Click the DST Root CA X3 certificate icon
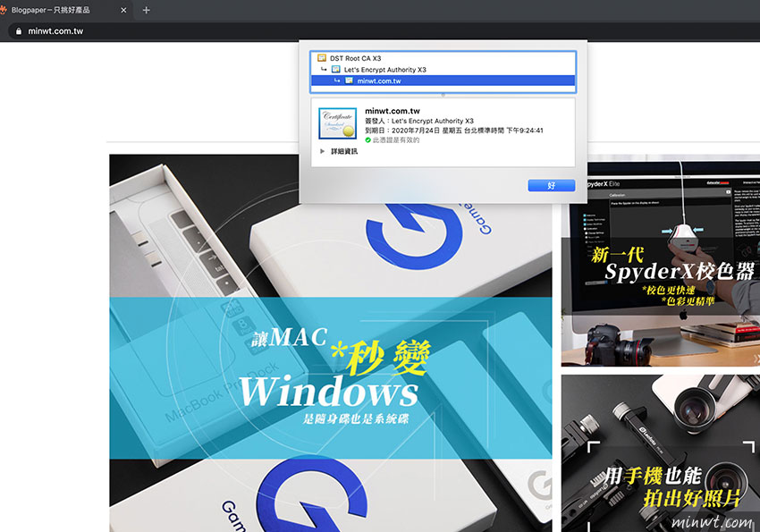This screenshot has width=760, height=532. coord(322,58)
